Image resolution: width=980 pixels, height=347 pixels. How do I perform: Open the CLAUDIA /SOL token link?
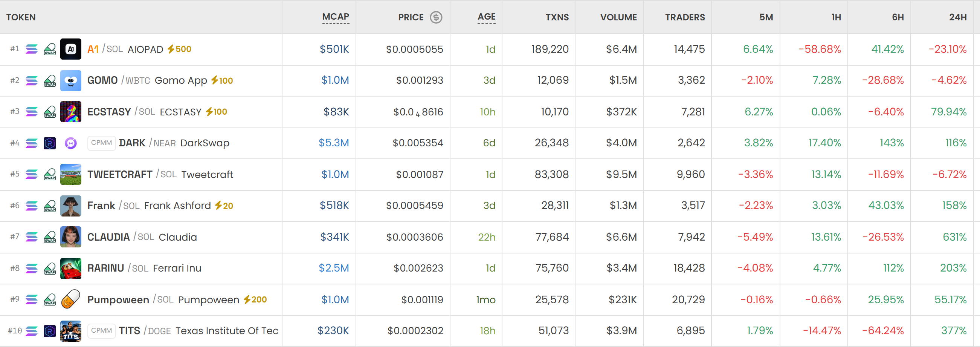(x=121, y=237)
